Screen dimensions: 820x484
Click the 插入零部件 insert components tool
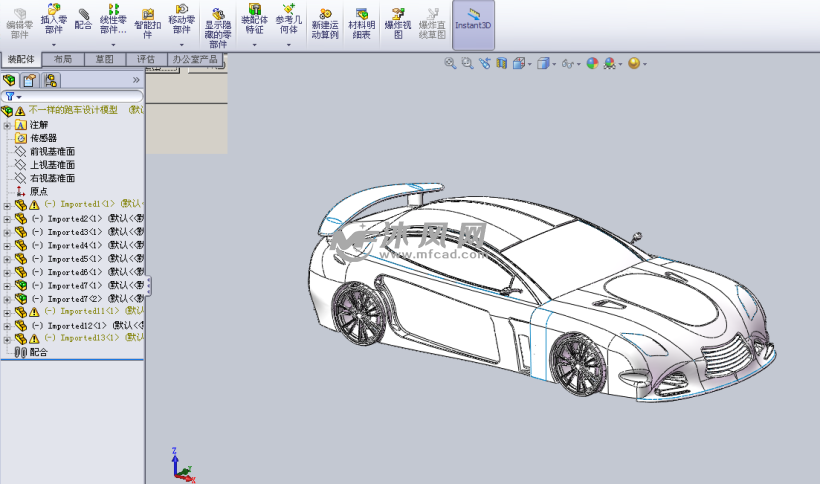coord(53,20)
